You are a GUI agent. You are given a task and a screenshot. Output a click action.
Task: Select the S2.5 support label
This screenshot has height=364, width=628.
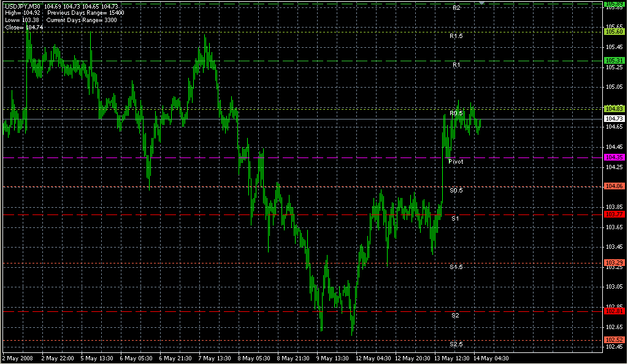(456, 344)
